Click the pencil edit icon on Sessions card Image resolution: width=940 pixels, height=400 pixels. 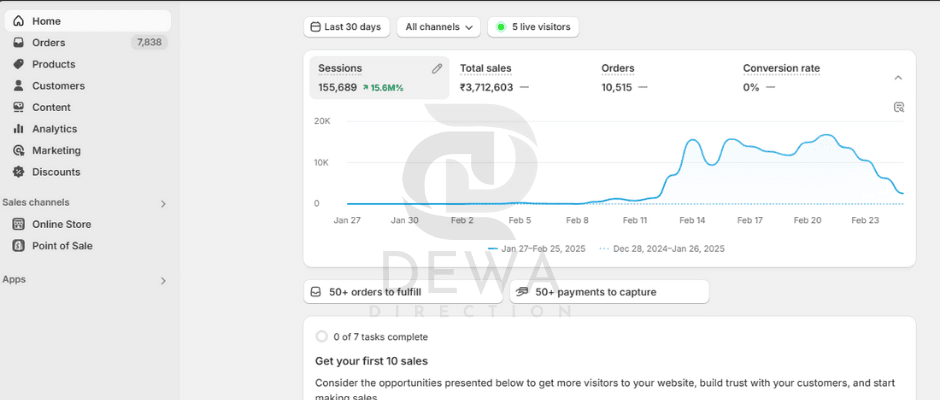point(437,69)
